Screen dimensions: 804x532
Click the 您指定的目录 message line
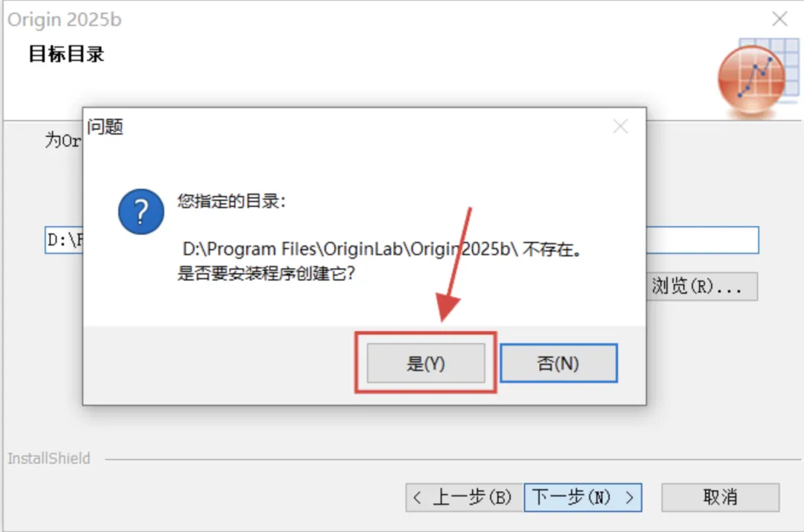click(x=232, y=201)
